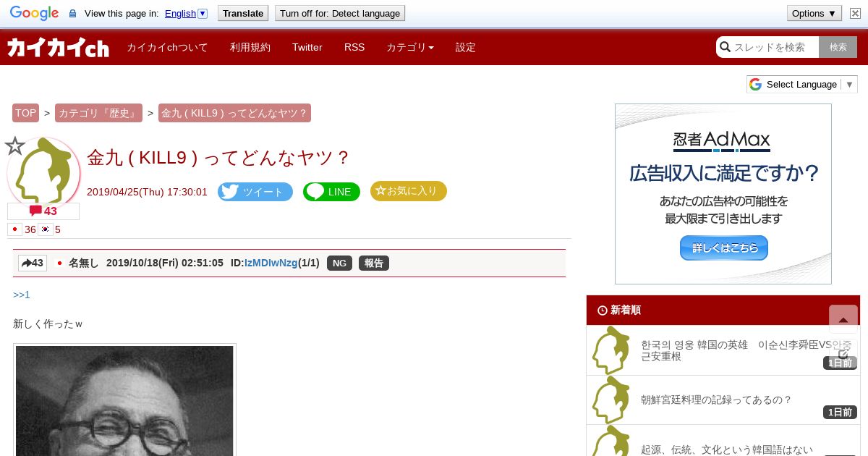Share via the ツイート button
Screen dimensions: 868x456
255,192
